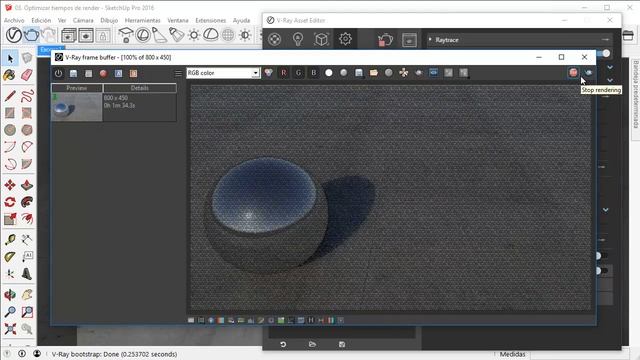Viewport: 640px width, 360px height.
Task: Open Archivo menu
Action: point(14,20)
